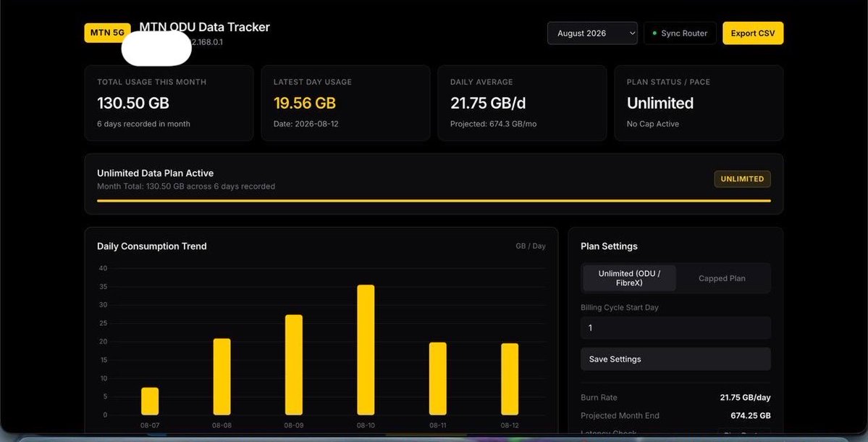Click the Unlimited Data Plan Active heading
The height and width of the screenshot is (442, 868).
155,172
